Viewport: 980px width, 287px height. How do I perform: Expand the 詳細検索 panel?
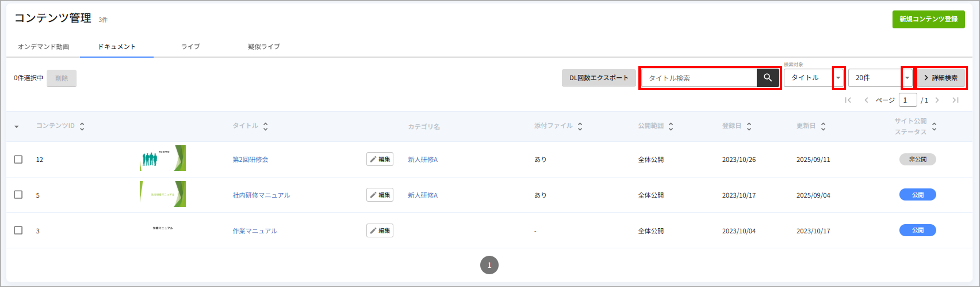pyautogui.click(x=941, y=78)
